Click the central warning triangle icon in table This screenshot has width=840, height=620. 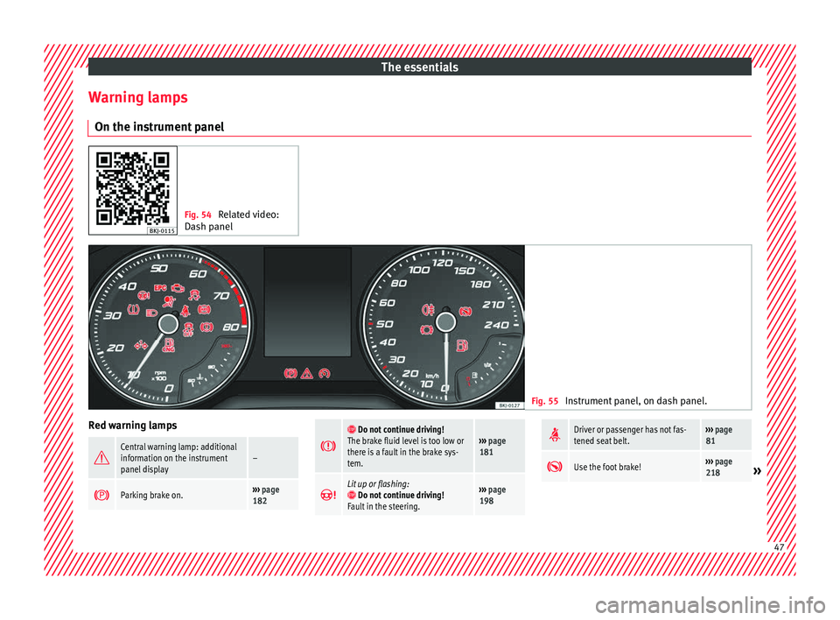tap(101, 458)
